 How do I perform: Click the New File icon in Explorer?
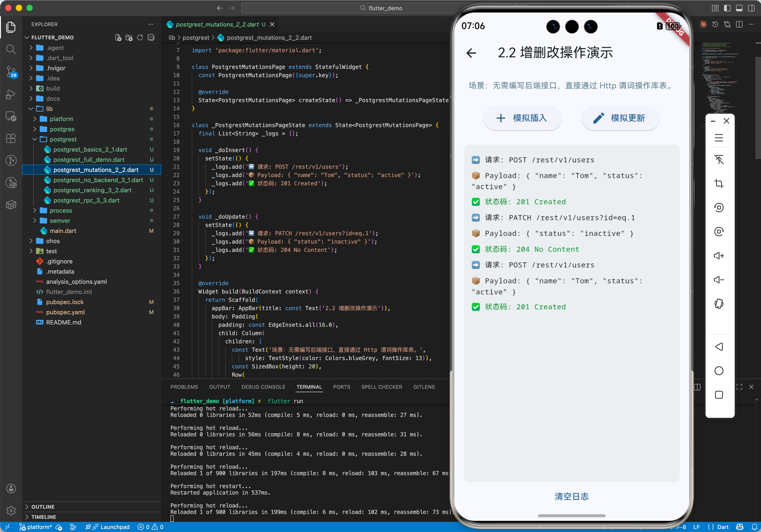tap(118, 37)
